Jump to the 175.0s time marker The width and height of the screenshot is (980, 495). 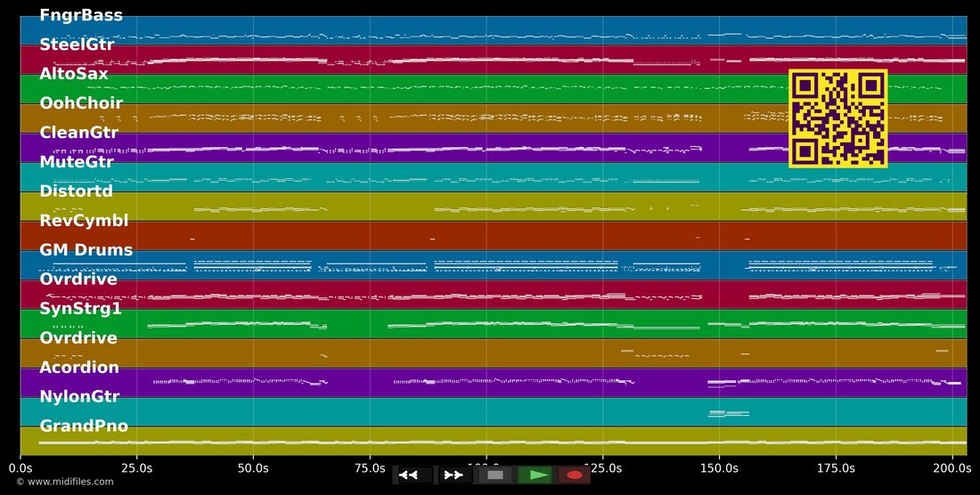[836, 467]
